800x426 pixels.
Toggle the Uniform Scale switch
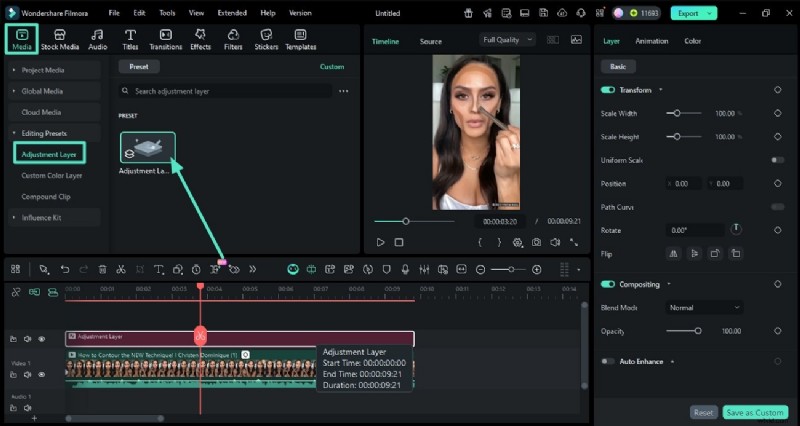pos(778,160)
